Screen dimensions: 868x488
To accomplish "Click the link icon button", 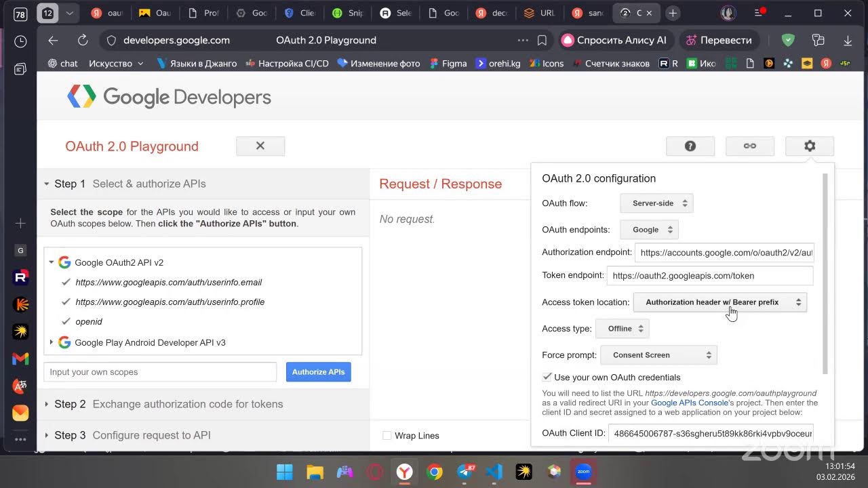I will (749, 146).
